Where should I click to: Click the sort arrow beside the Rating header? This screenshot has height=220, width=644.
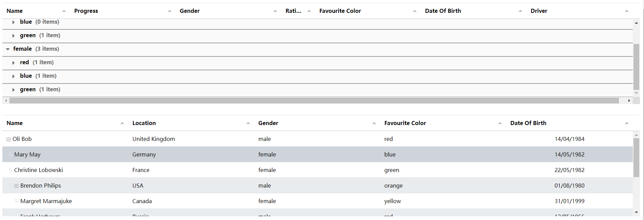tap(309, 11)
